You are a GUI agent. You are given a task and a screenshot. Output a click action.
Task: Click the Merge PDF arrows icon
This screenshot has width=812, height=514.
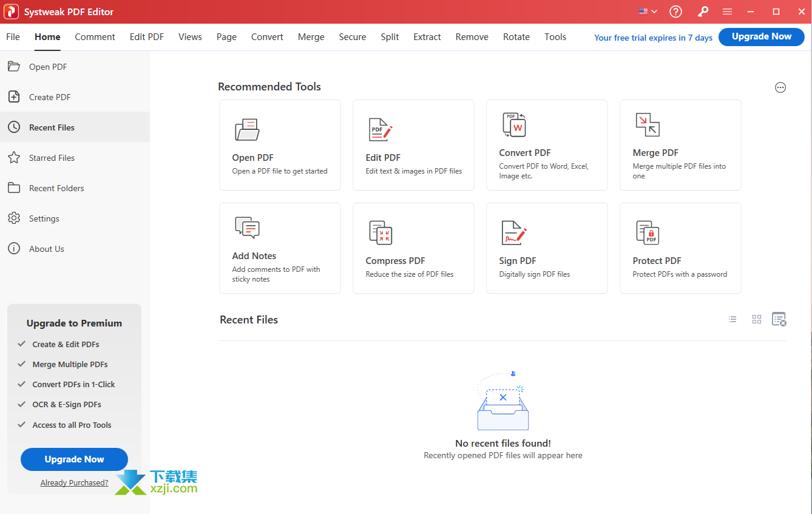point(648,124)
